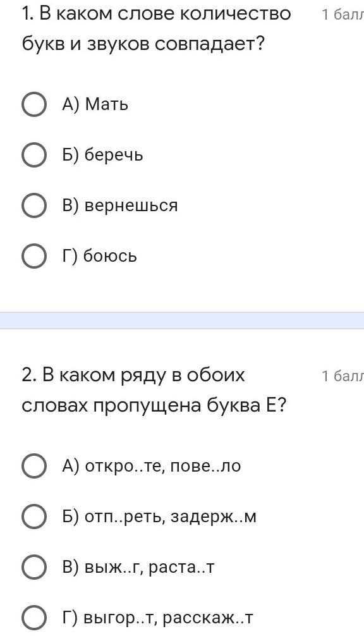Click the answer text 'А) Мать'

(x=95, y=105)
